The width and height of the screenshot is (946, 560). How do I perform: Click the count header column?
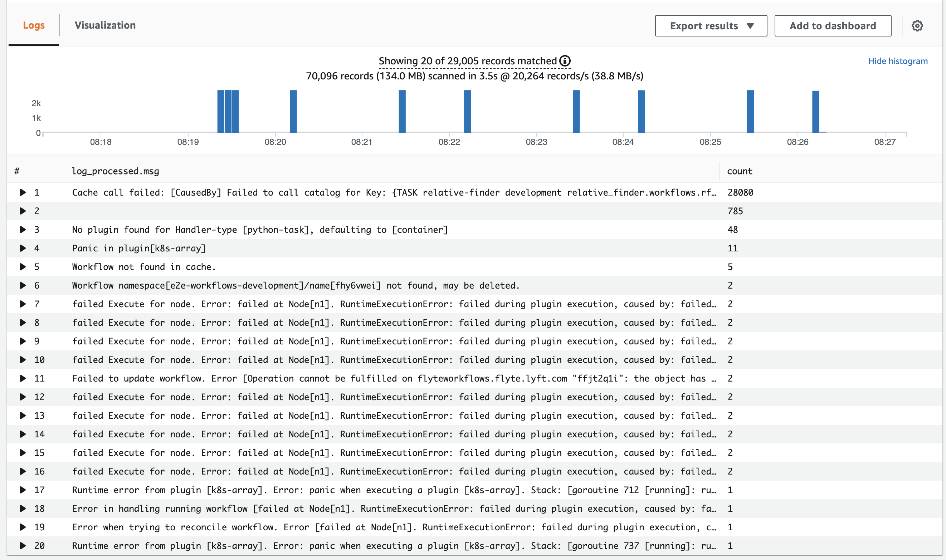[x=740, y=171]
